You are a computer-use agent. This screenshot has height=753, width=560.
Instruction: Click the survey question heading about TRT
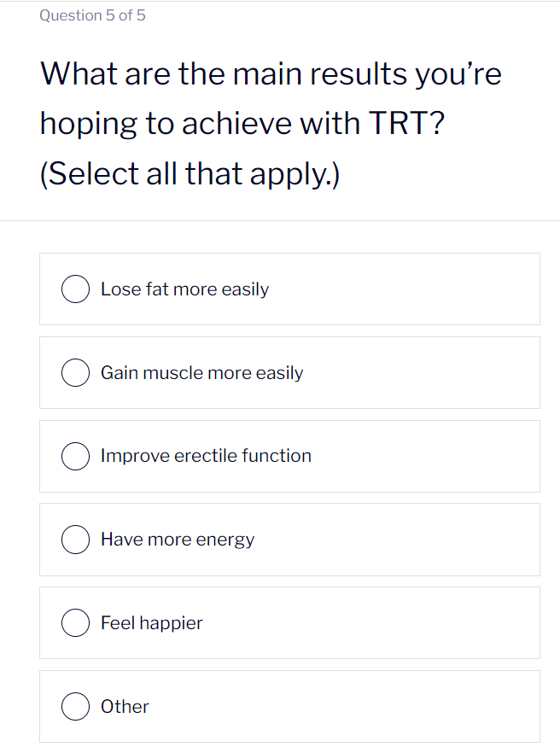point(271,123)
